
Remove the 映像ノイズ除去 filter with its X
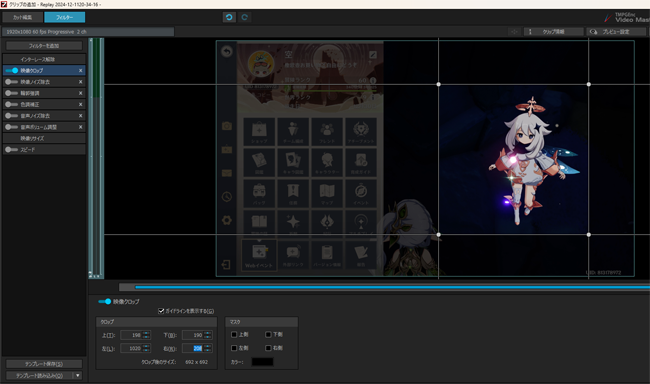(80, 82)
